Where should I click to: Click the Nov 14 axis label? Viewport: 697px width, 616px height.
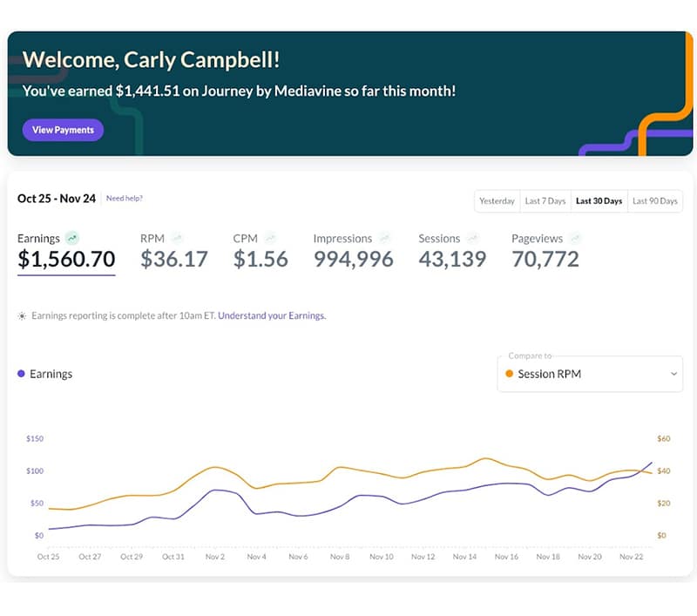click(x=464, y=557)
